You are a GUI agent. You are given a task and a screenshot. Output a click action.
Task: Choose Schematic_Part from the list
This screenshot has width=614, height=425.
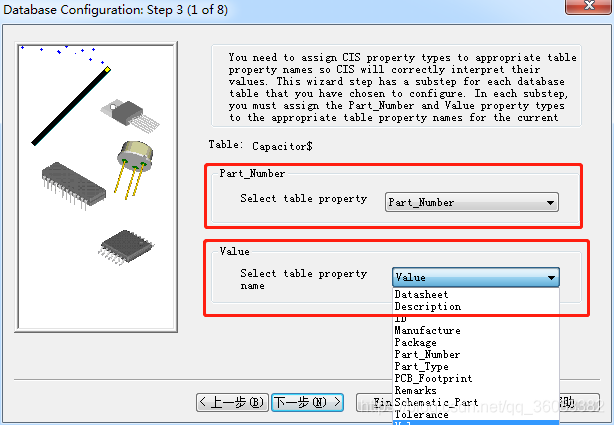[476, 402]
